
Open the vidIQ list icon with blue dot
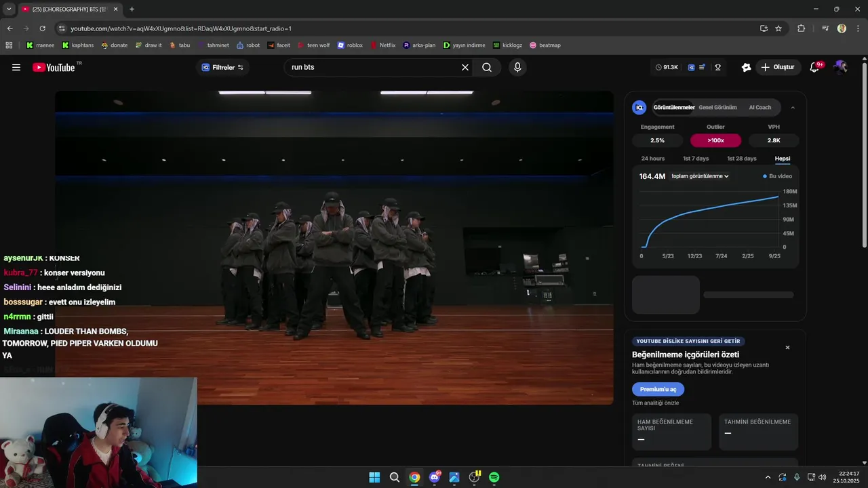703,67
